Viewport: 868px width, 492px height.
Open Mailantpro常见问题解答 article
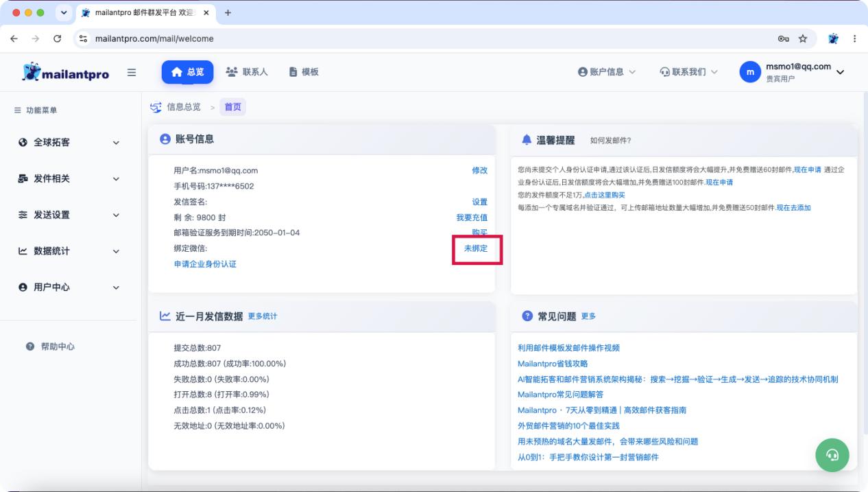tap(560, 395)
